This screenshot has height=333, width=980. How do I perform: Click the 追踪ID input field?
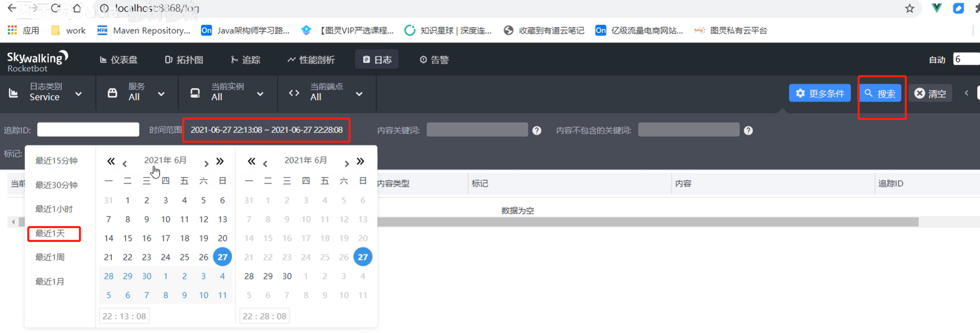tap(88, 130)
